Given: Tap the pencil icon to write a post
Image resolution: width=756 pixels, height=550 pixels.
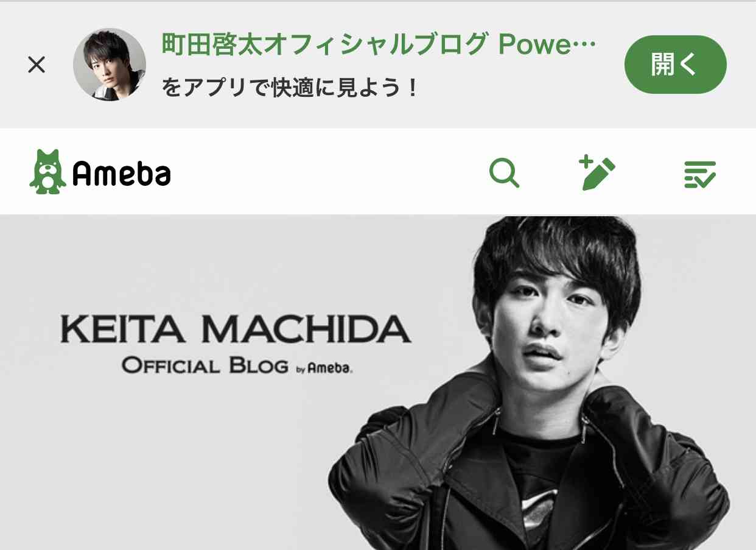Looking at the screenshot, I should click(x=597, y=173).
